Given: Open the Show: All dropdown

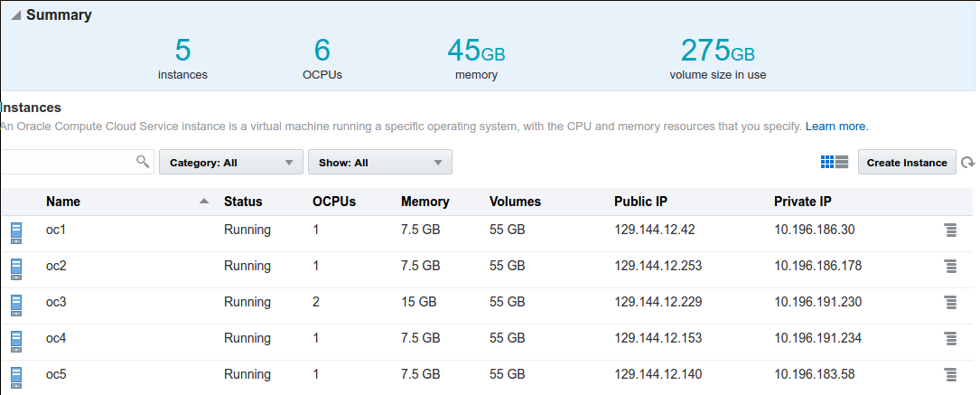Looking at the screenshot, I should 380,162.
